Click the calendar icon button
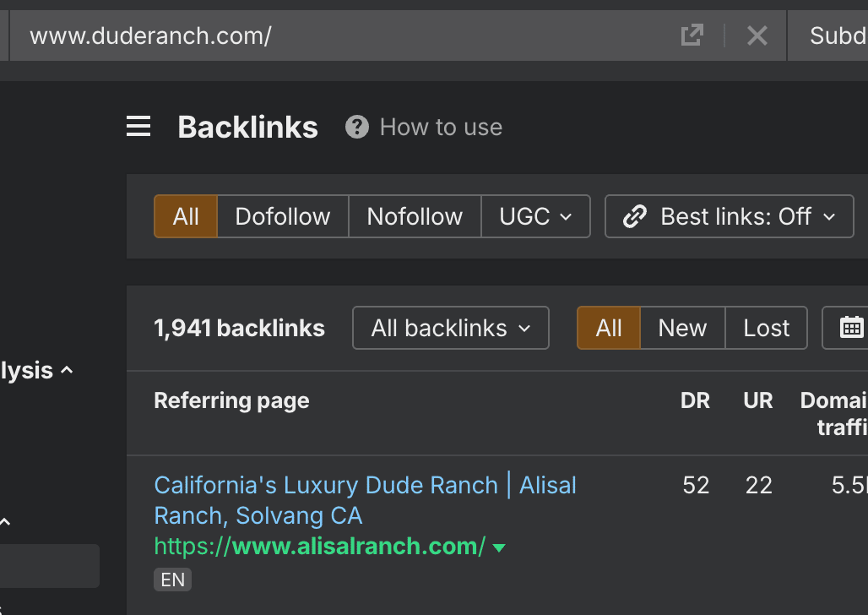 [x=851, y=328]
